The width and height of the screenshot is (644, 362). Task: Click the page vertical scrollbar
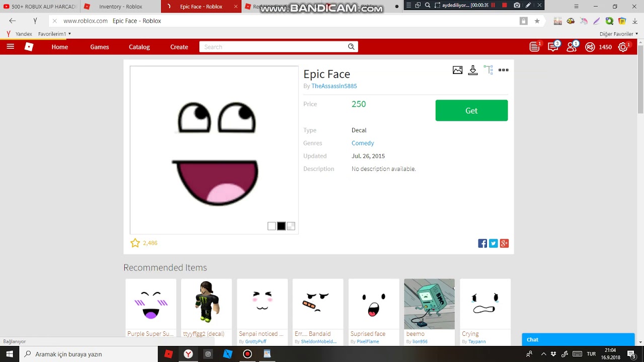[640, 80]
